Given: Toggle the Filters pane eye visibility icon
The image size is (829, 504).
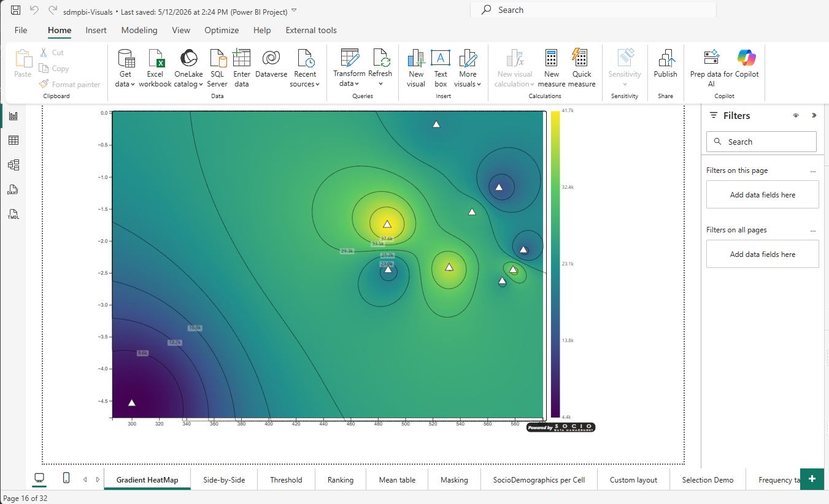Looking at the screenshot, I should (796, 115).
